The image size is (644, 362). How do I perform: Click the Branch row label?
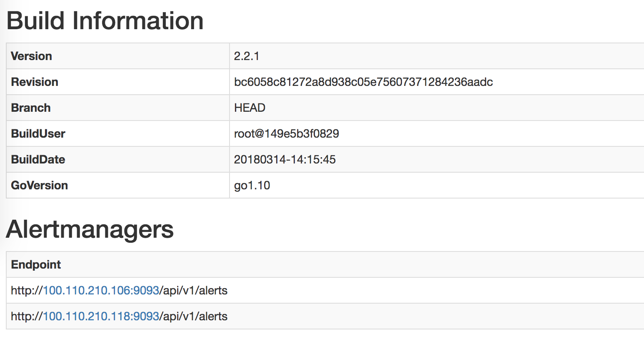pyautogui.click(x=31, y=108)
